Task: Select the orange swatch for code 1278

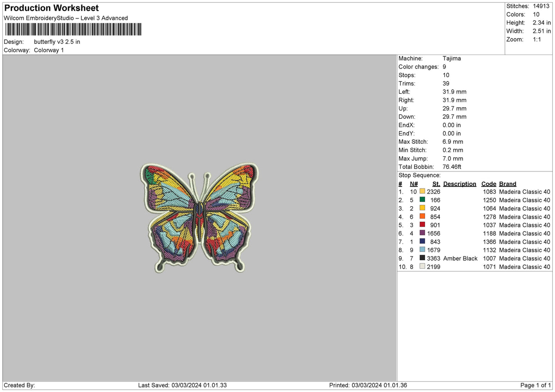Action: click(422, 216)
